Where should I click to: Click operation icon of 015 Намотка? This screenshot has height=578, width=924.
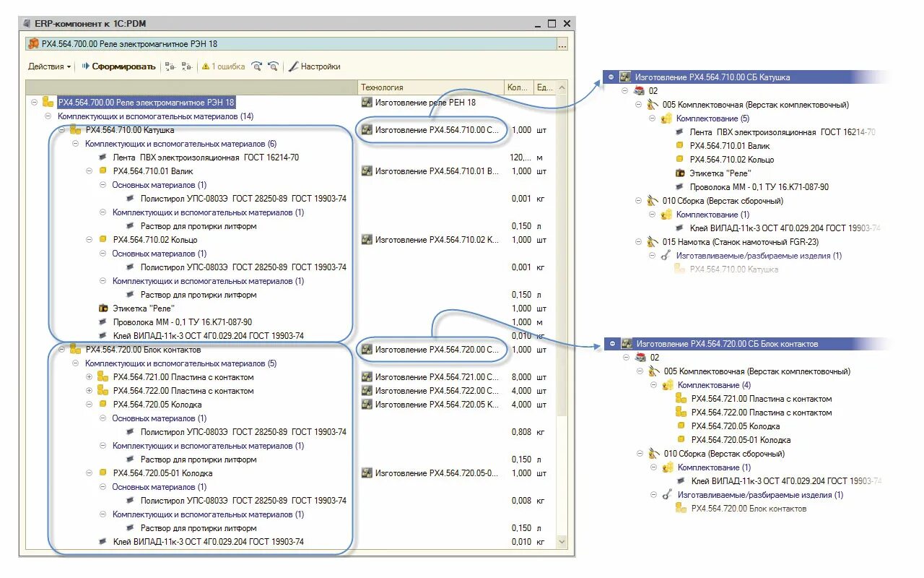pos(654,242)
